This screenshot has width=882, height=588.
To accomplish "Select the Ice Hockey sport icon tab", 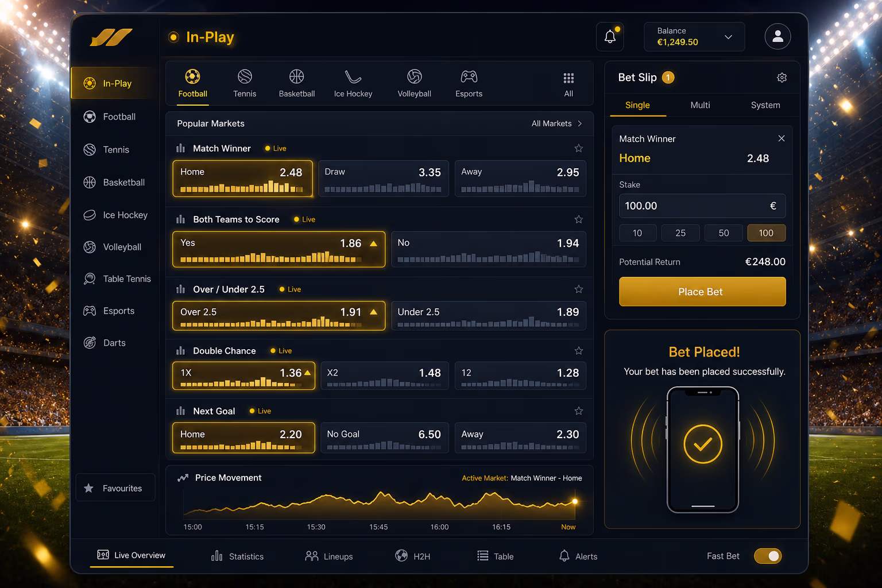I will [x=353, y=84].
